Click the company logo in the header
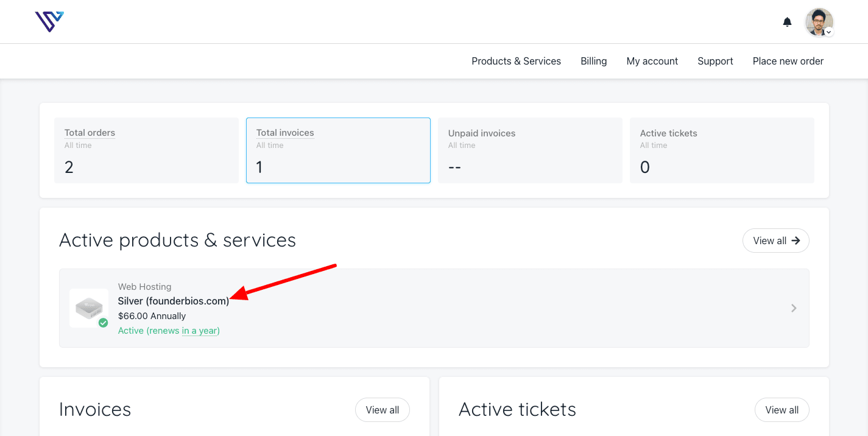868x436 pixels. pos(49,21)
